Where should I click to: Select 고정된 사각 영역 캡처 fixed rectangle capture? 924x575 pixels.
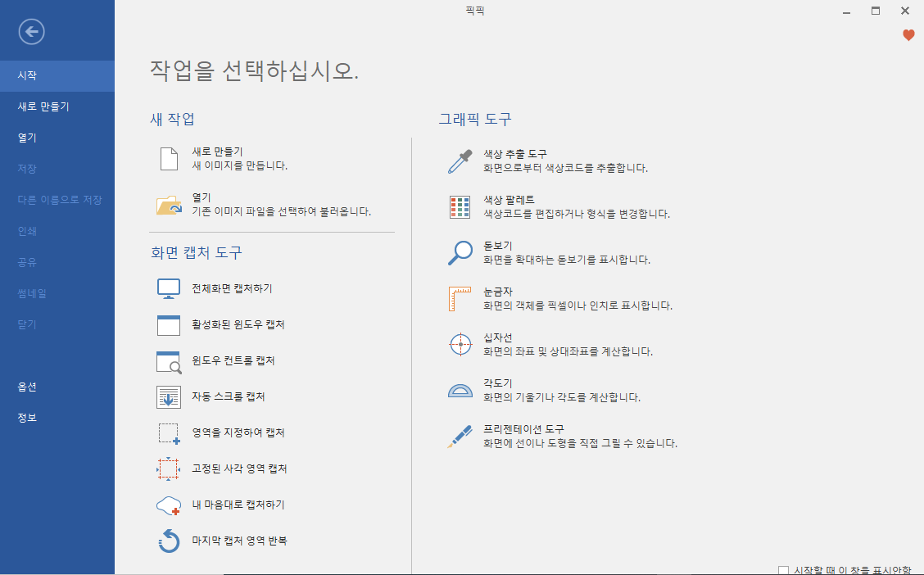(x=240, y=469)
